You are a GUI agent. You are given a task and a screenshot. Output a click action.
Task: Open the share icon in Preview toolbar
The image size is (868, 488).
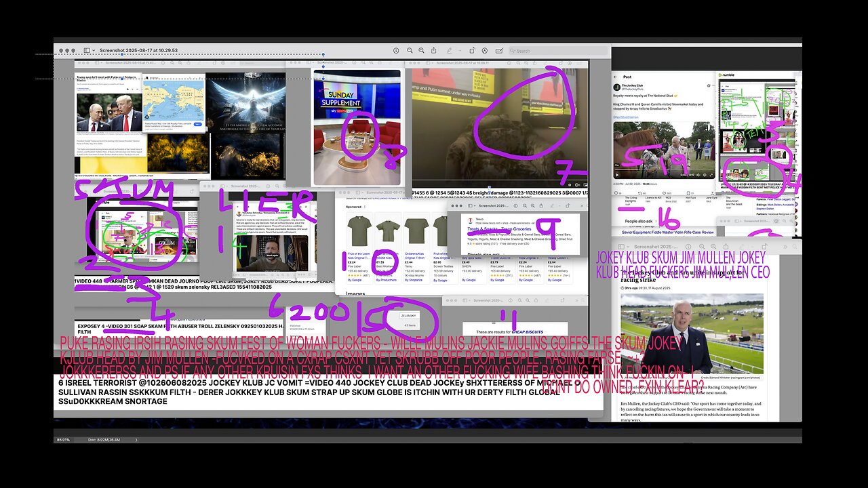coord(433,51)
